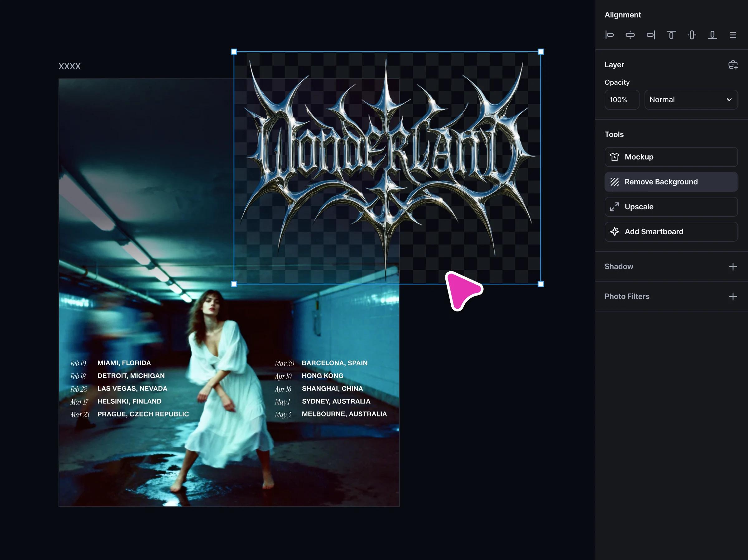Click the align horizontal centers icon
The height and width of the screenshot is (560, 748).
630,35
